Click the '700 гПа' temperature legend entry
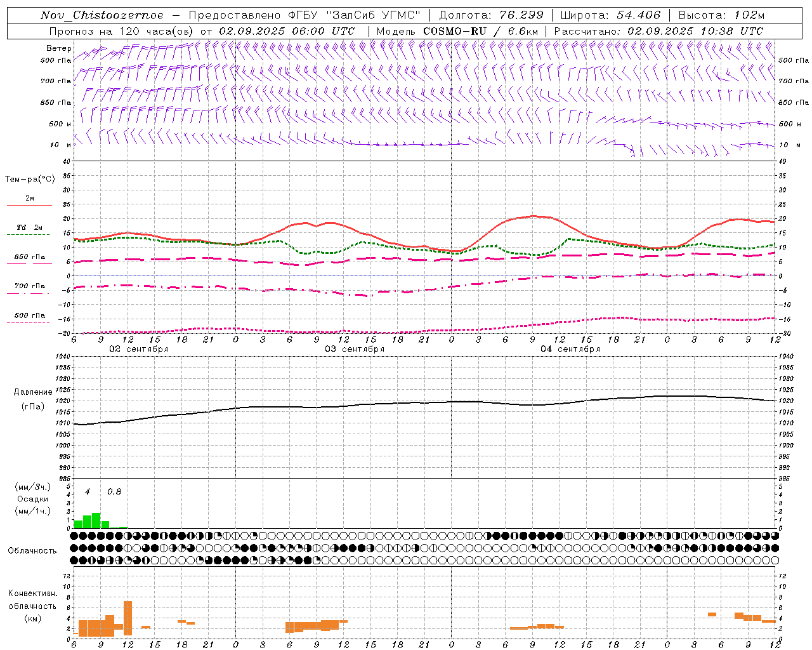This screenshot has height=650, width=812. [x=30, y=286]
